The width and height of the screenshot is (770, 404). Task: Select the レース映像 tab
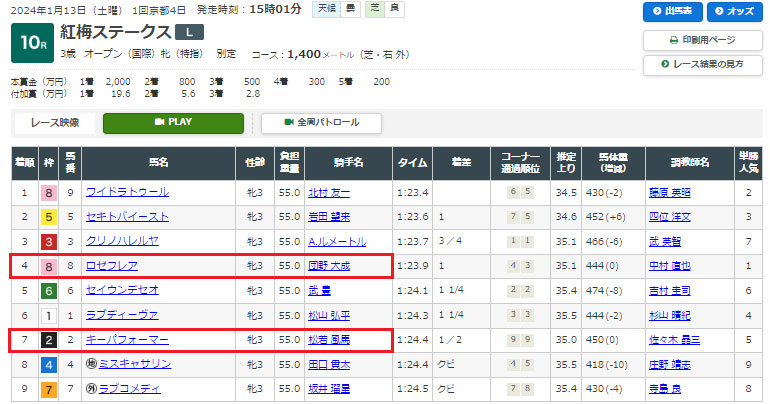[54, 123]
